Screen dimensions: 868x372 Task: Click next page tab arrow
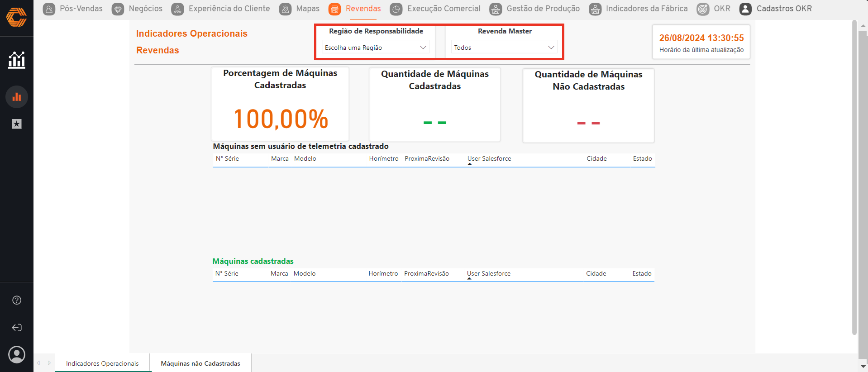pyautogui.click(x=49, y=363)
